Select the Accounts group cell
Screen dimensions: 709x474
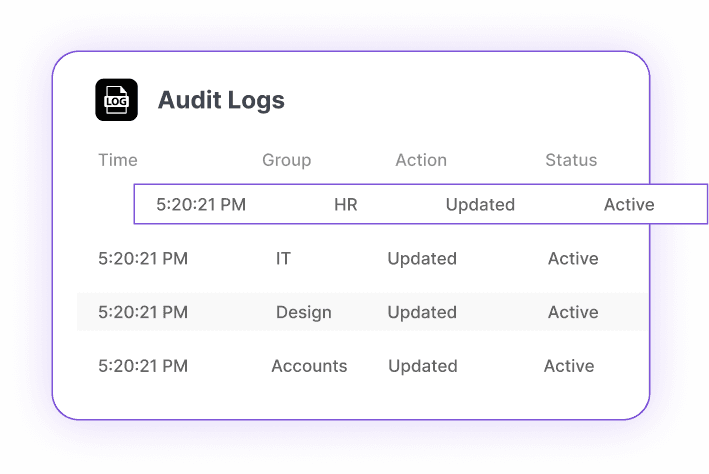click(309, 366)
